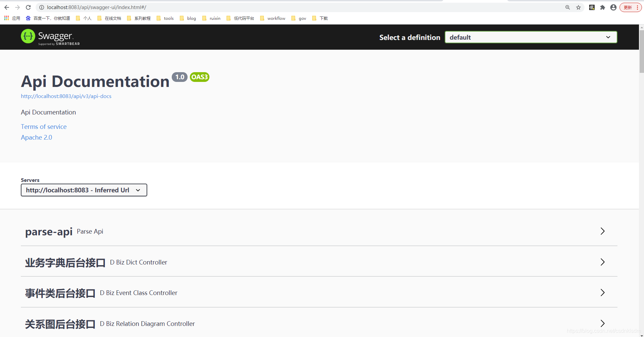Click the OAS3 badge
Viewport: 644px width, 337px height.
click(200, 77)
